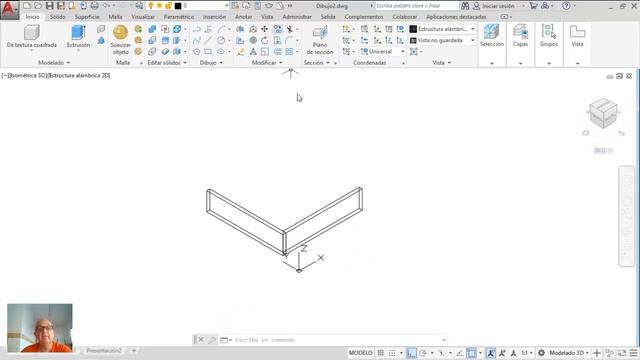Select the Circle tool in Dibujo panel
The height and width of the screenshot is (360, 640).
pyautogui.click(x=221, y=40)
